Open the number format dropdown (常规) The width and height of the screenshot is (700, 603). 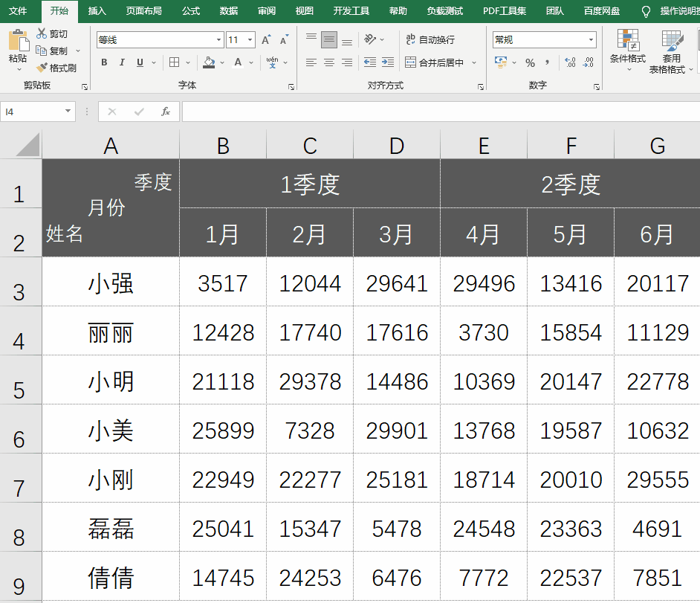591,39
